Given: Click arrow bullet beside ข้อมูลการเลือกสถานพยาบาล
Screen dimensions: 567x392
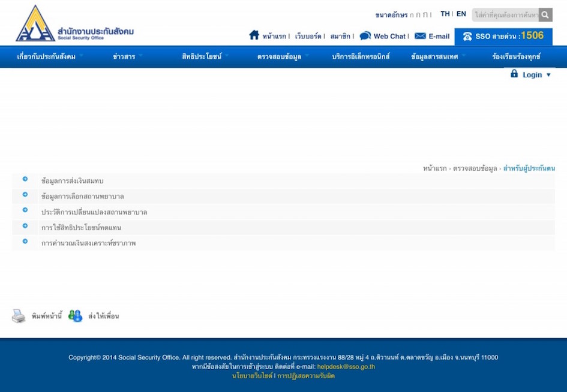Looking at the screenshot, I should tap(25, 194).
